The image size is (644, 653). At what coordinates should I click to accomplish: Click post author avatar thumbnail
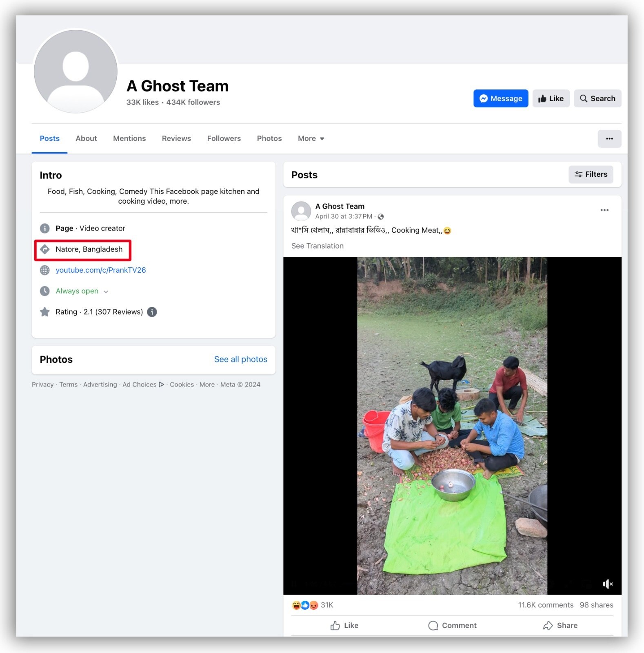301,211
